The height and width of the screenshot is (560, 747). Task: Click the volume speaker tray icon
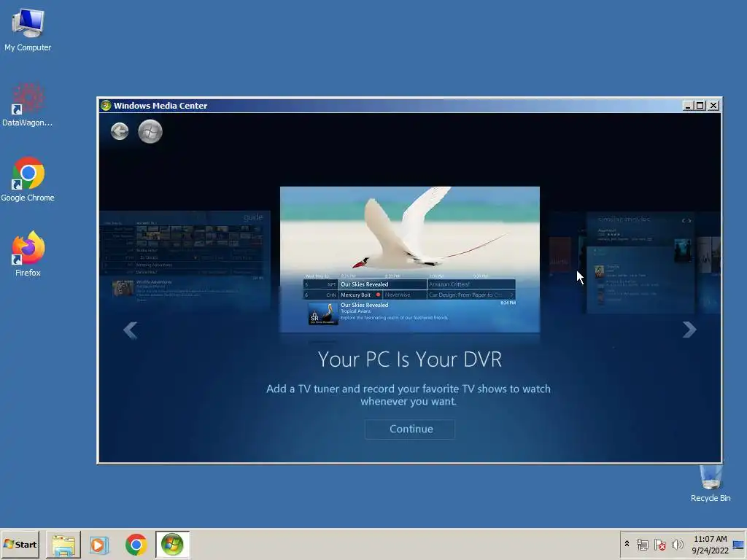pyautogui.click(x=677, y=545)
